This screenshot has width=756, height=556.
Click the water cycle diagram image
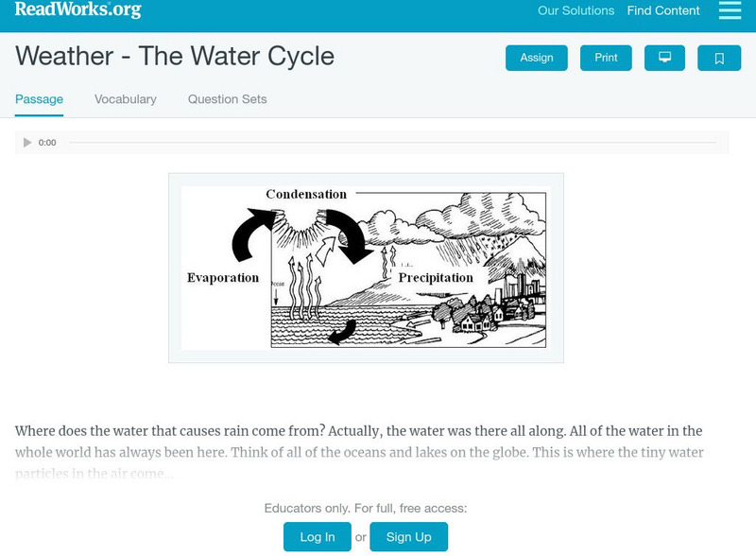(365, 268)
